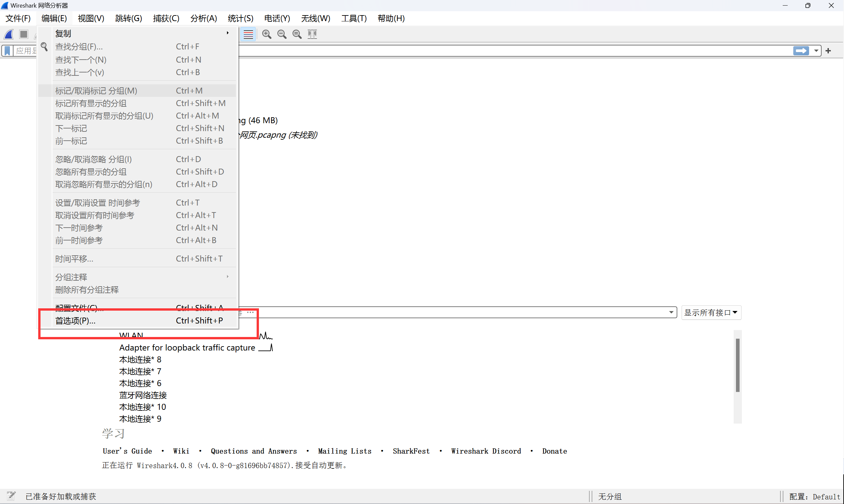Open the display filter bookmark icon
Screen dimensions: 844x504
click(7, 50)
